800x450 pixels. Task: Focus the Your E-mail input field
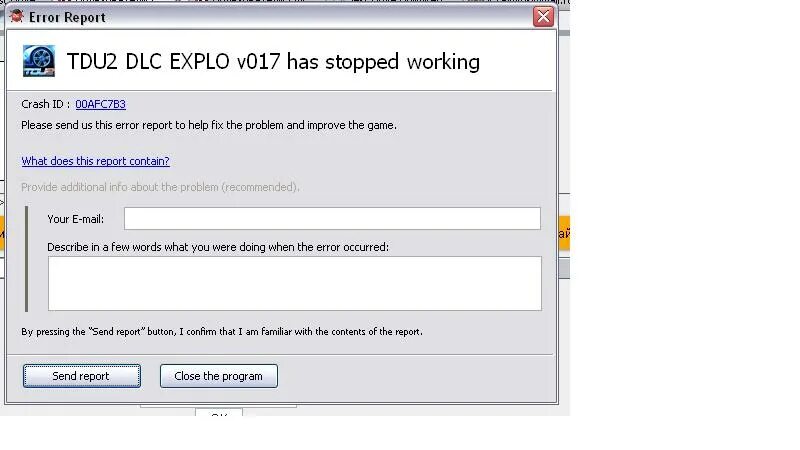point(332,218)
